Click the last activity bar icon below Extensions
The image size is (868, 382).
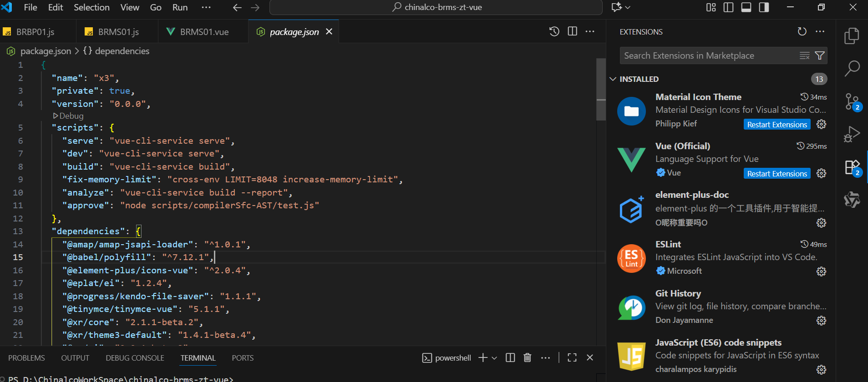pyautogui.click(x=852, y=200)
